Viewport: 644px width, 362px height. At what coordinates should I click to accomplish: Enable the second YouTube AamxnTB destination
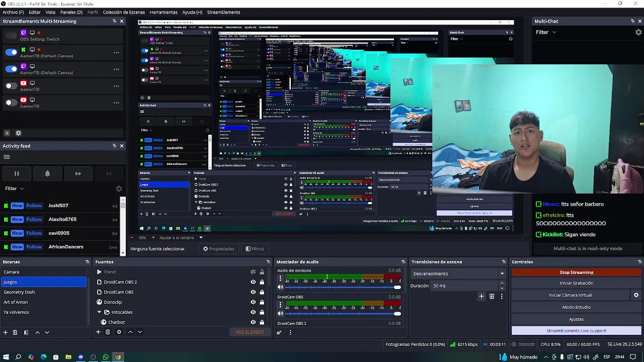point(11,103)
